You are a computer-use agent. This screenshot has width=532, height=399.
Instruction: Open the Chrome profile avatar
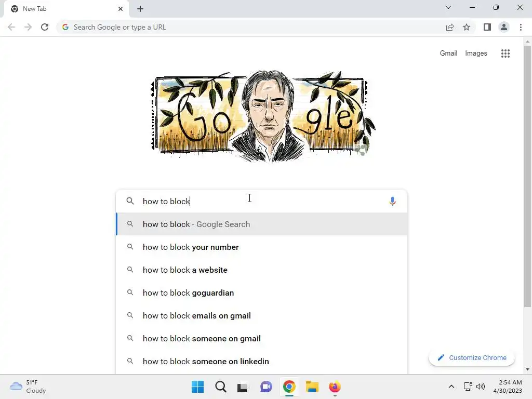tap(504, 27)
